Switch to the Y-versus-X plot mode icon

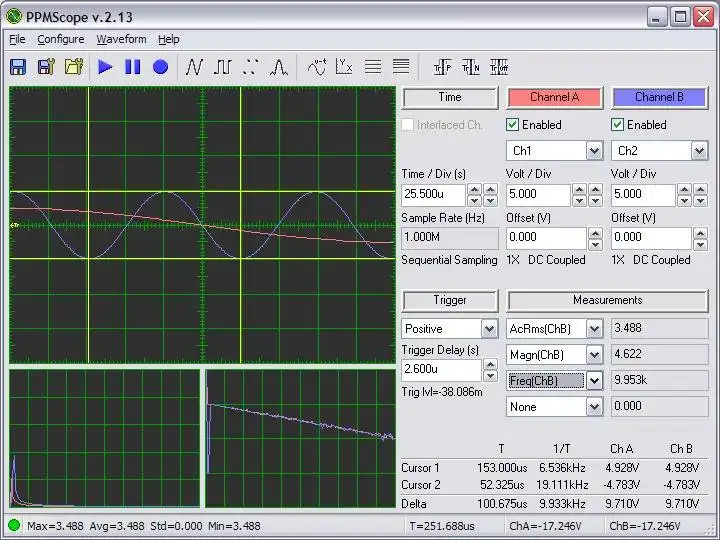pos(345,67)
